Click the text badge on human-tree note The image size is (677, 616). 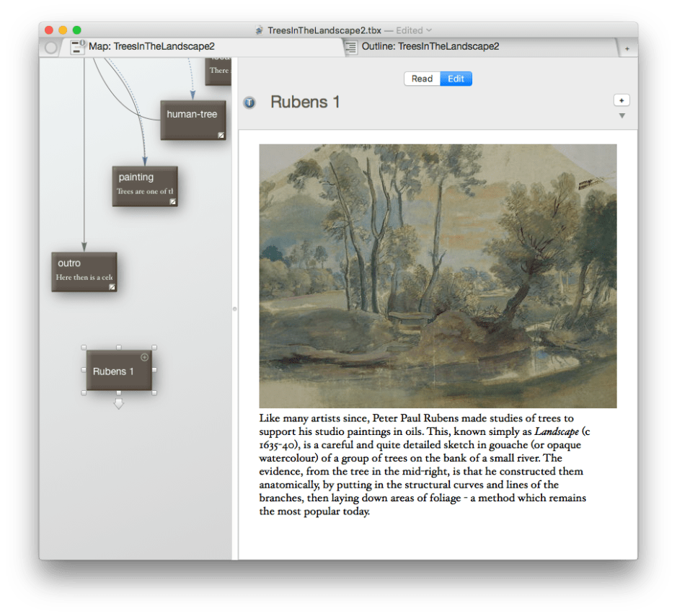pos(221,135)
